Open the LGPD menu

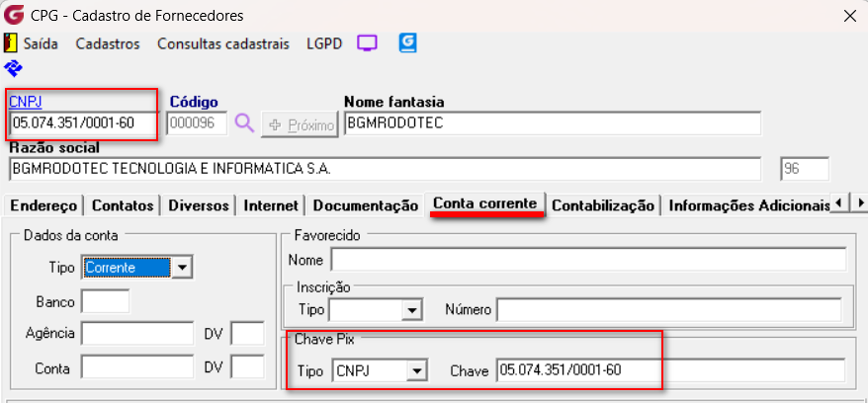324,43
